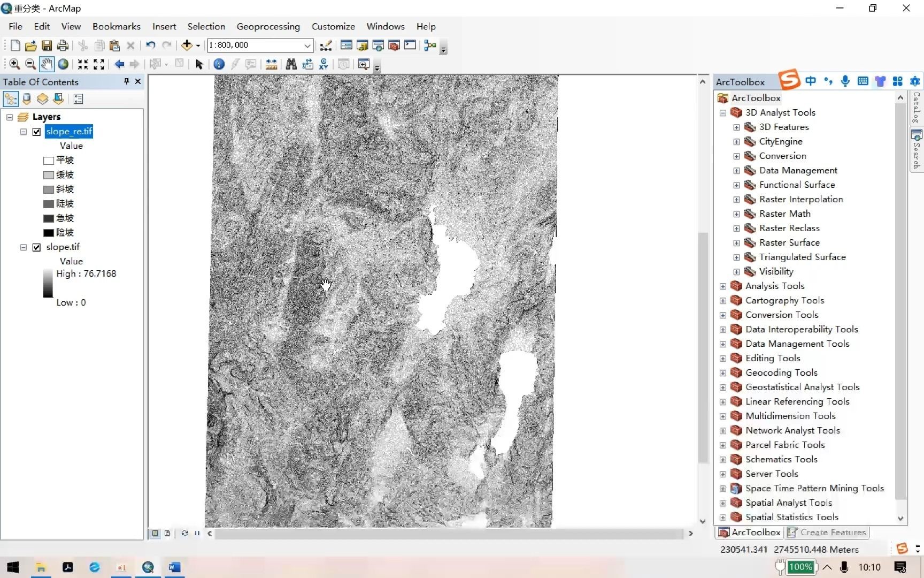List layers by selection
Image resolution: width=924 pixels, height=578 pixels.
tap(58, 99)
